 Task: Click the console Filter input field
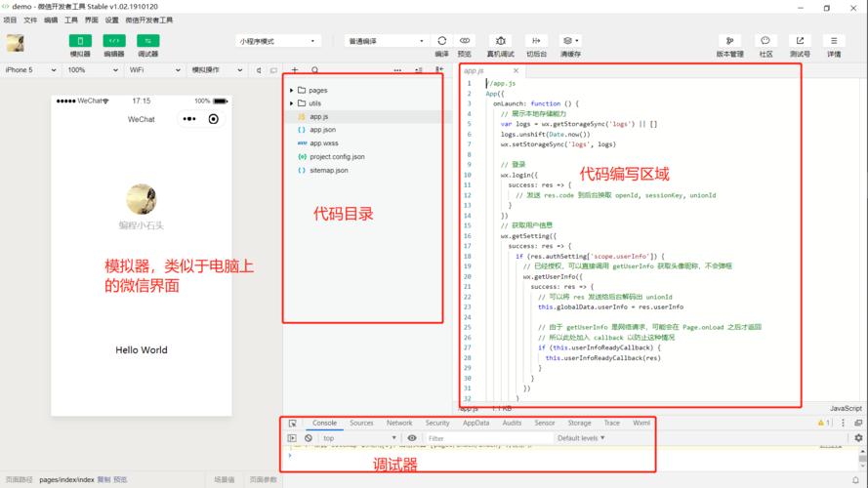pos(489,438)
